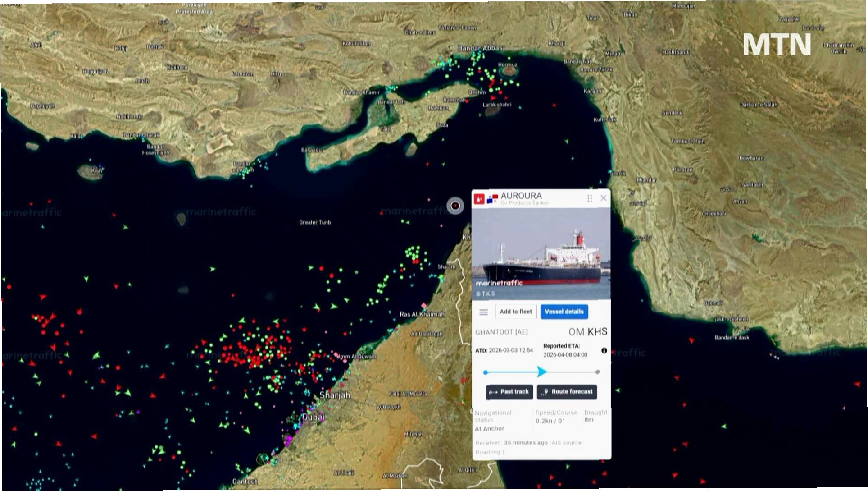Screen dimensions: 868x491
Task: Click the AUROURA ship photo
Action: pyautogui.click(x=541, y=253)
